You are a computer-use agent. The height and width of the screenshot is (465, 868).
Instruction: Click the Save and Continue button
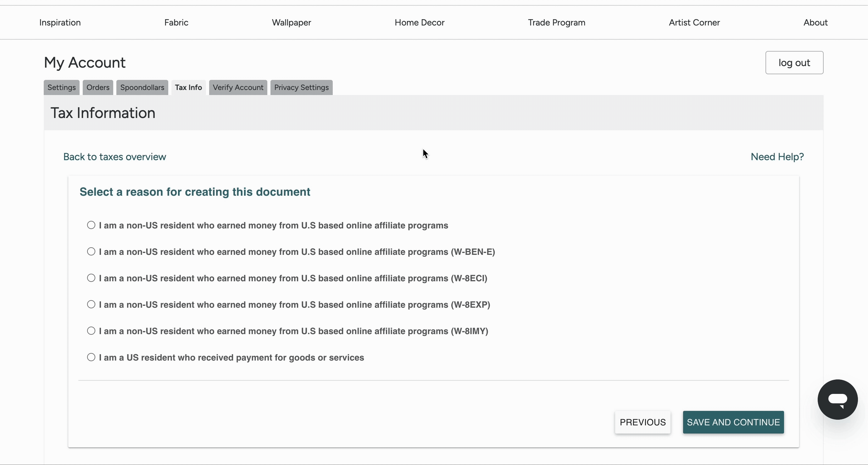click(733, 422)
